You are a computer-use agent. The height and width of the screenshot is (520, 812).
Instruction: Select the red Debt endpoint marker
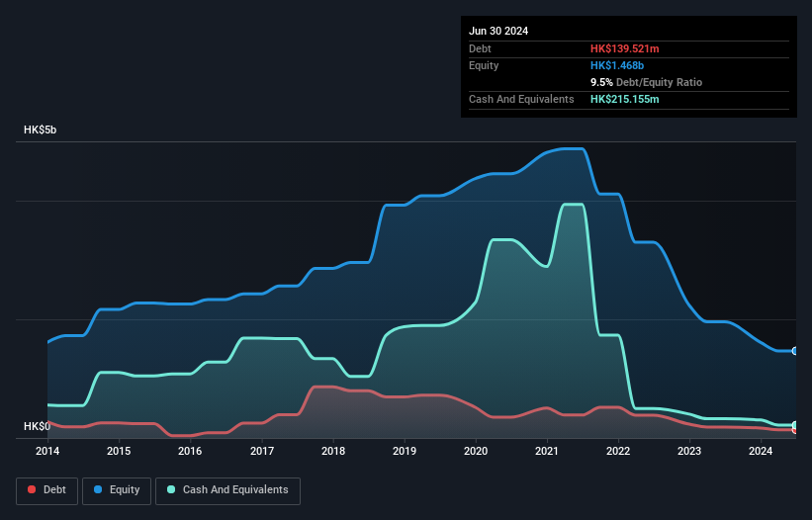[x=795, y=430]
